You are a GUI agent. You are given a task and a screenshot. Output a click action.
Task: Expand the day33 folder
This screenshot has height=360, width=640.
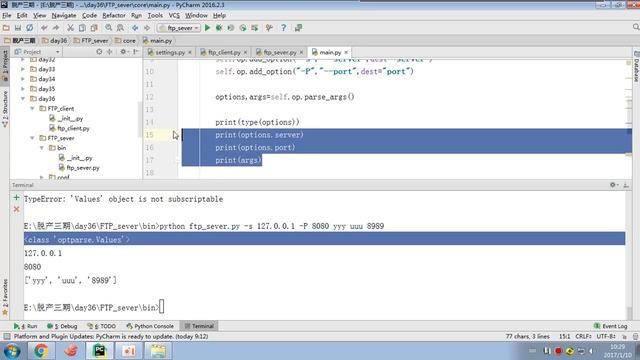pos(23,69)
